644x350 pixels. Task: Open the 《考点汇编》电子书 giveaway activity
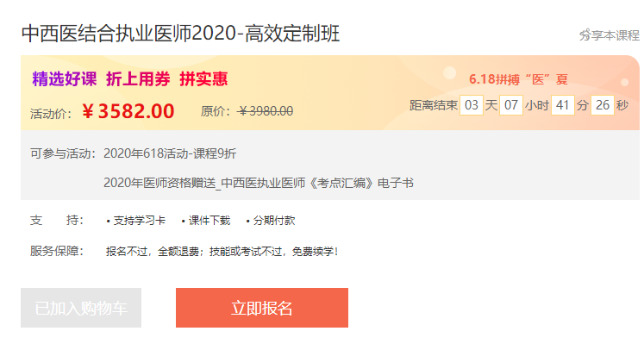pyautogui.click(x=258, y=183)
